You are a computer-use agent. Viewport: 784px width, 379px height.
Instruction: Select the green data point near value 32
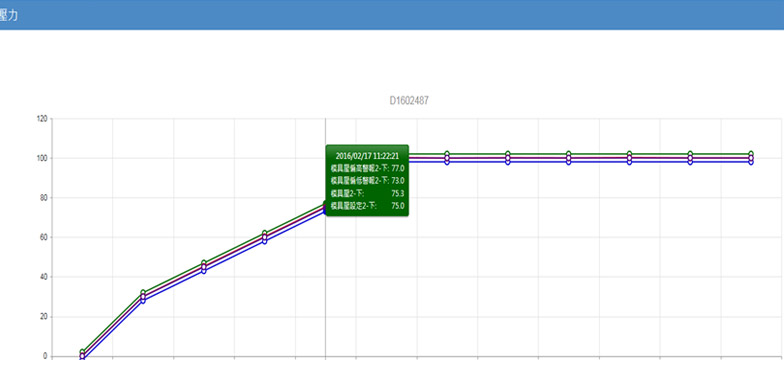143,292
